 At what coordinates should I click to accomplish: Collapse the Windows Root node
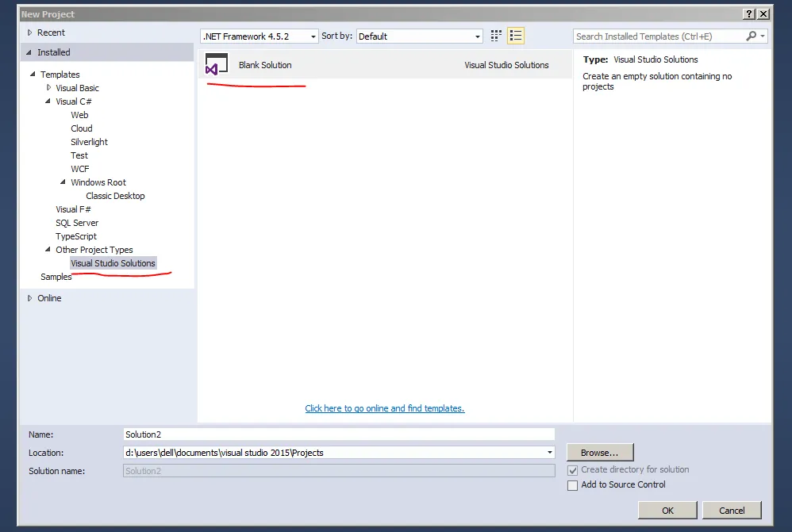coord(63,182)
